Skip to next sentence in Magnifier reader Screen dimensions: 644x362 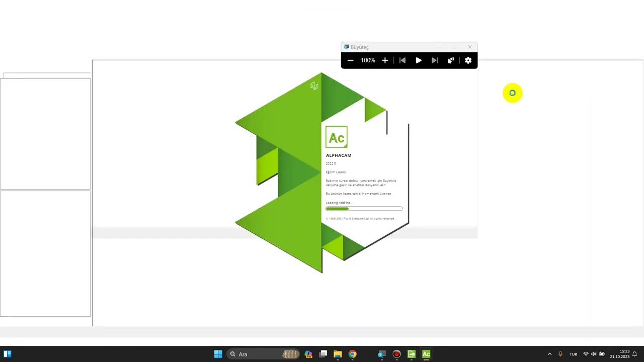pos(435,60)
